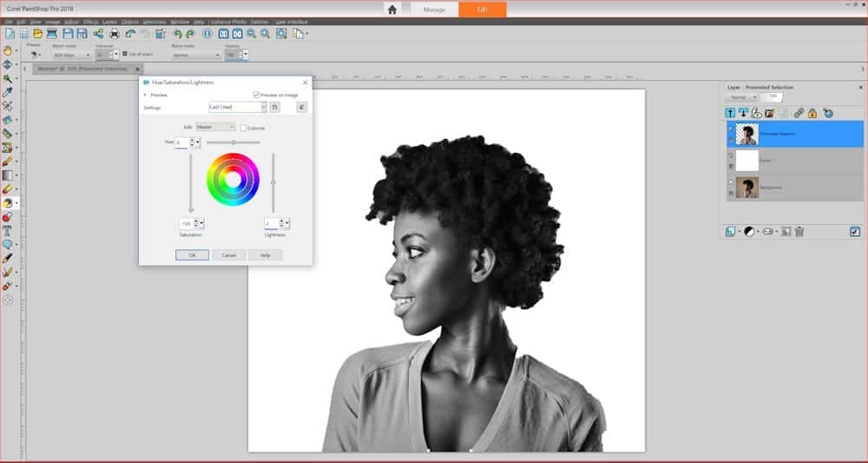This screenshot has width=868, height=463.
Task: Click the Home icon
Action: (x=392, y=10)
